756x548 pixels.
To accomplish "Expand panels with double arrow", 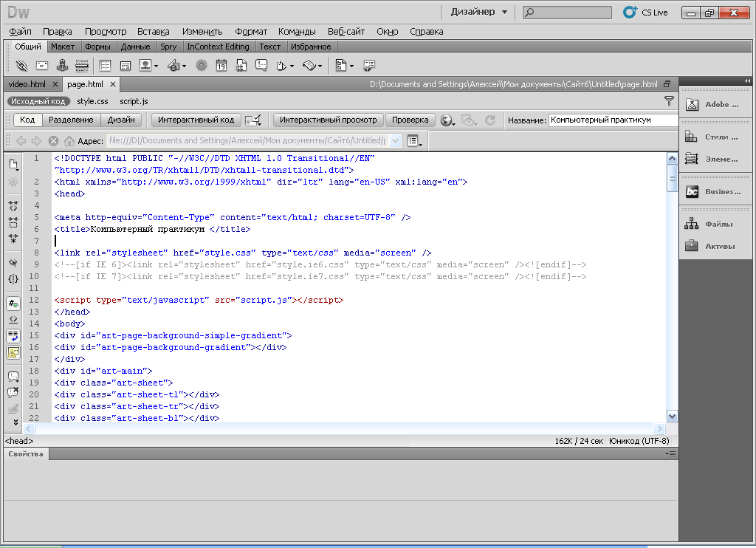I will pos(747,81).
